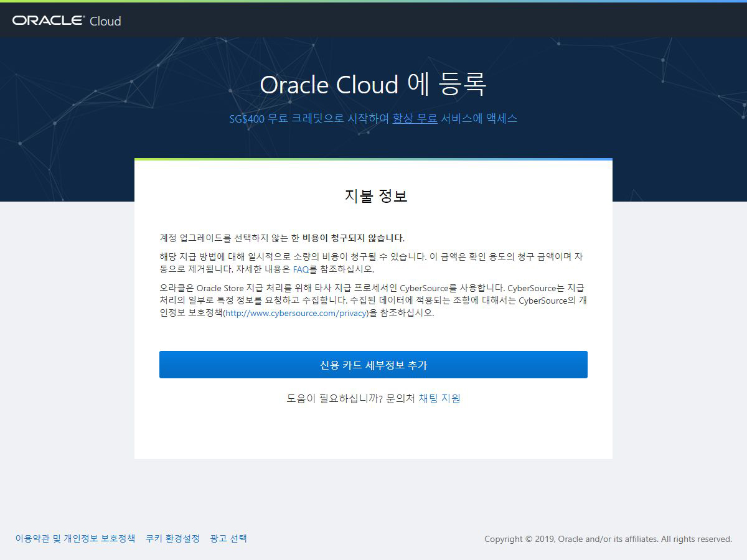Click the Copyright 2019 Oracle text
The width and height of the screenshot is (747, 560).
click(608, 539)
